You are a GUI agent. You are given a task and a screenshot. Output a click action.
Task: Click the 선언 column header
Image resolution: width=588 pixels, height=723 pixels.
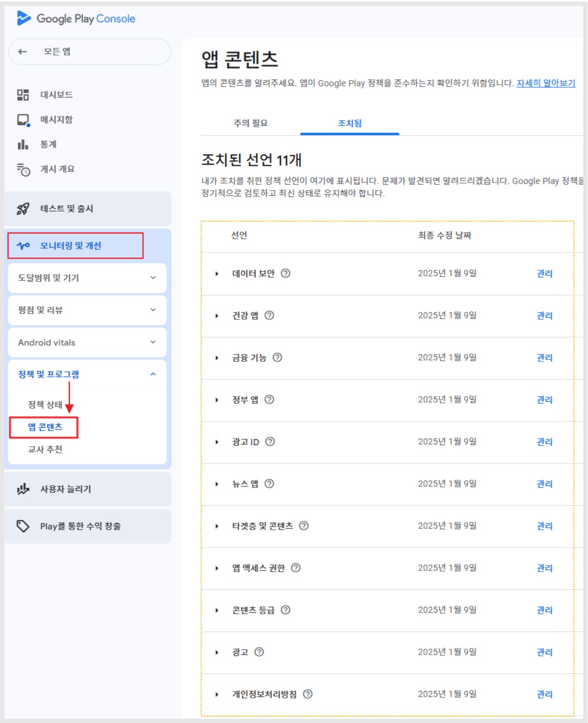click(239, 235)
